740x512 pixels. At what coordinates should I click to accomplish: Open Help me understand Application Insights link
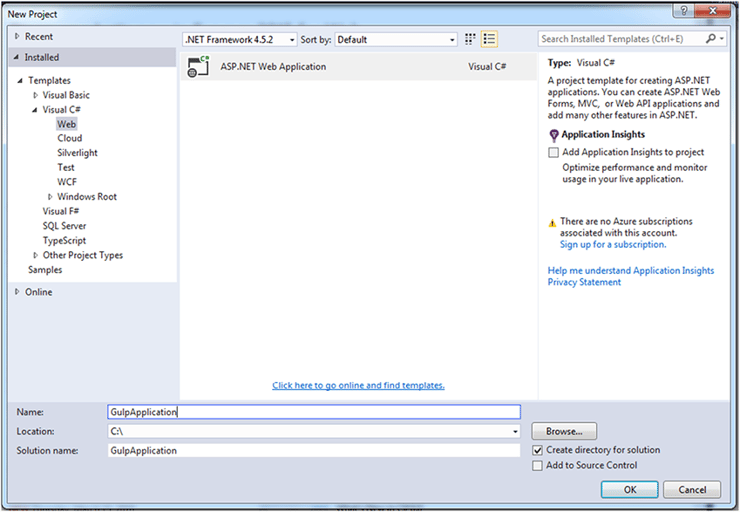[x=631, y=270]
